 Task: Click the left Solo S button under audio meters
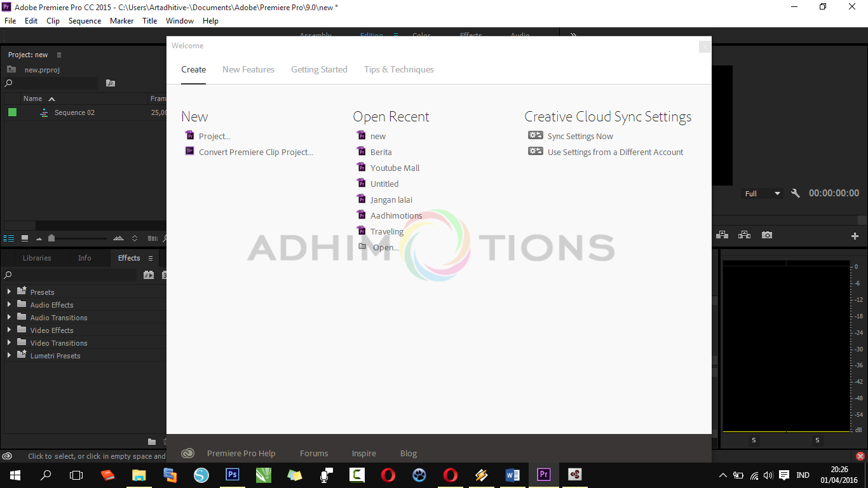click(x=754, y=440)
